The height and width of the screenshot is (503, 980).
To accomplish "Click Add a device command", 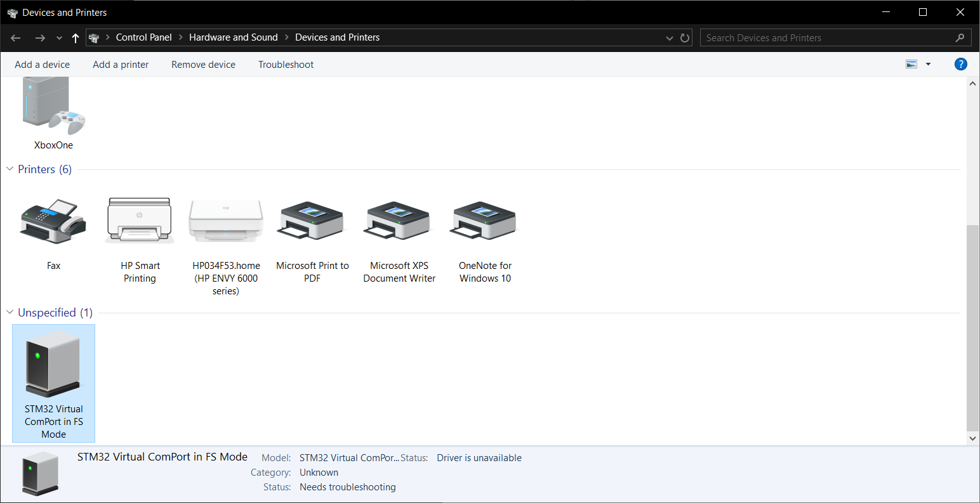I will (x=43, y=65).
